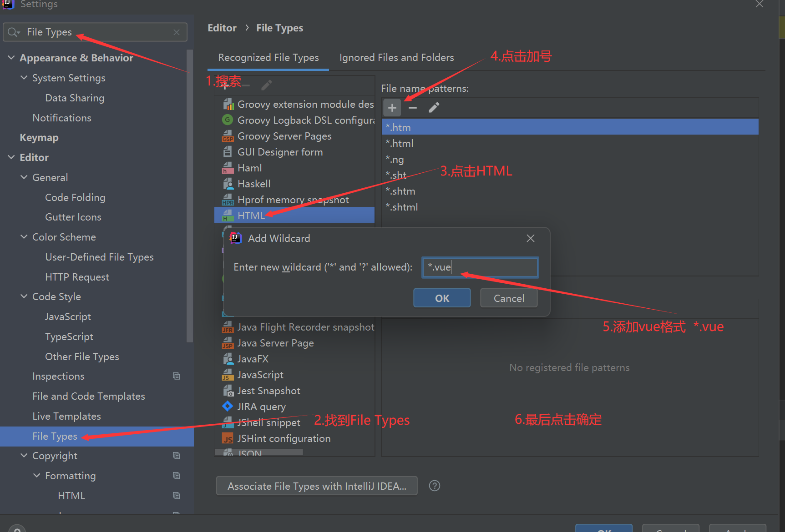Click the wildcard input field
The width and height of the screenshot is (785, 532).
tap(480, 267)
